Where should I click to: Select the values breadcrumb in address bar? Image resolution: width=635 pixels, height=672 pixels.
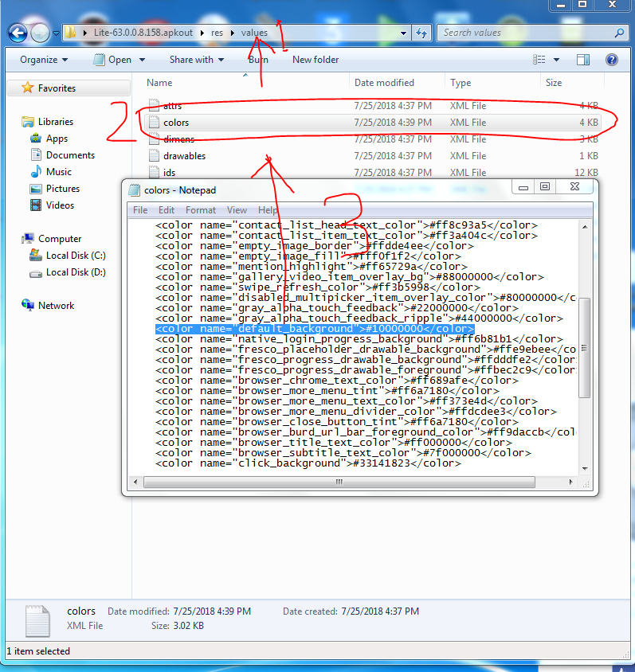tap(254, 33)
